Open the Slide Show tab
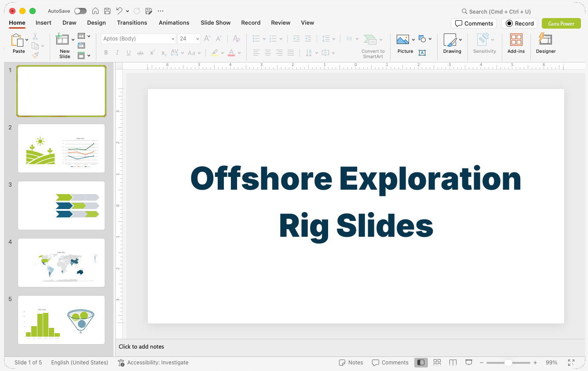This screenshot has height=371, width=588. 215,23
